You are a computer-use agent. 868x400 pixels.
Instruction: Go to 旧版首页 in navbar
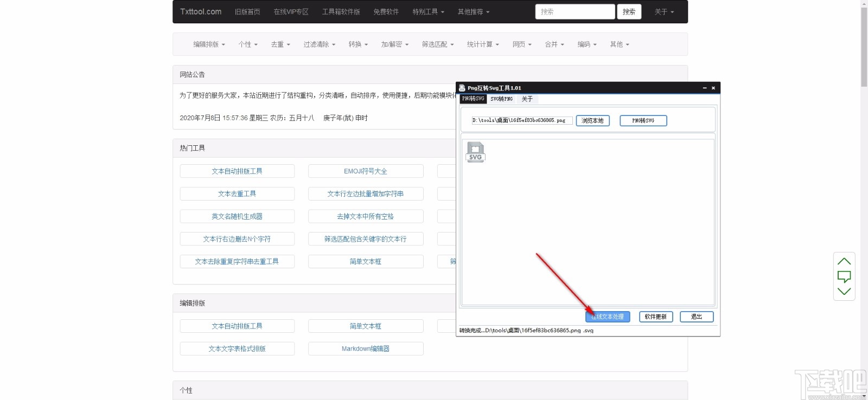(247, 12)
